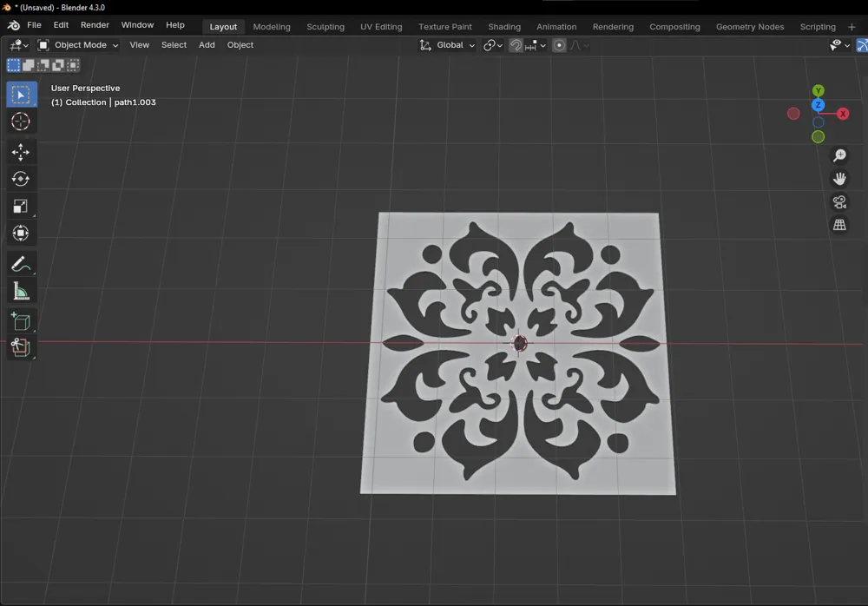Select the Scale tool
This screenshot has width=868, height=606.
click(x=21, y=206)
